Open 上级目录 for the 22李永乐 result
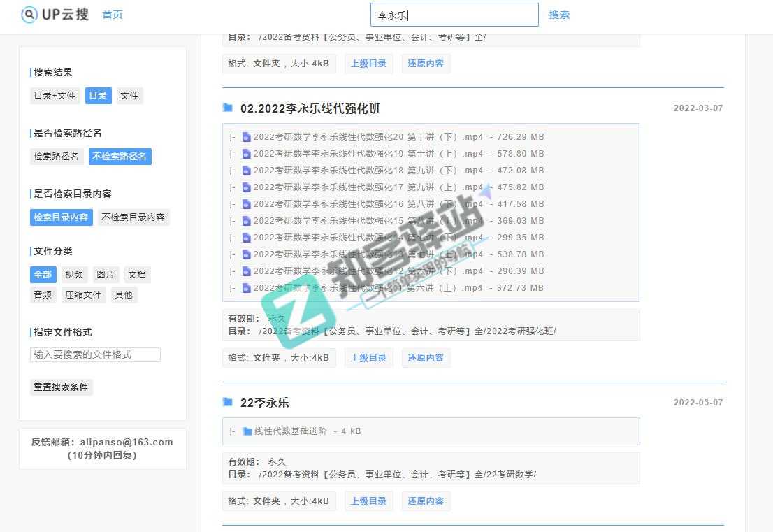 tap(368, 501)
